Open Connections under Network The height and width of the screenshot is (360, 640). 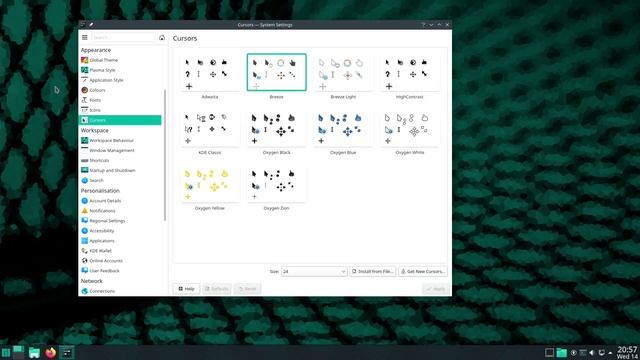pos(120,291)
